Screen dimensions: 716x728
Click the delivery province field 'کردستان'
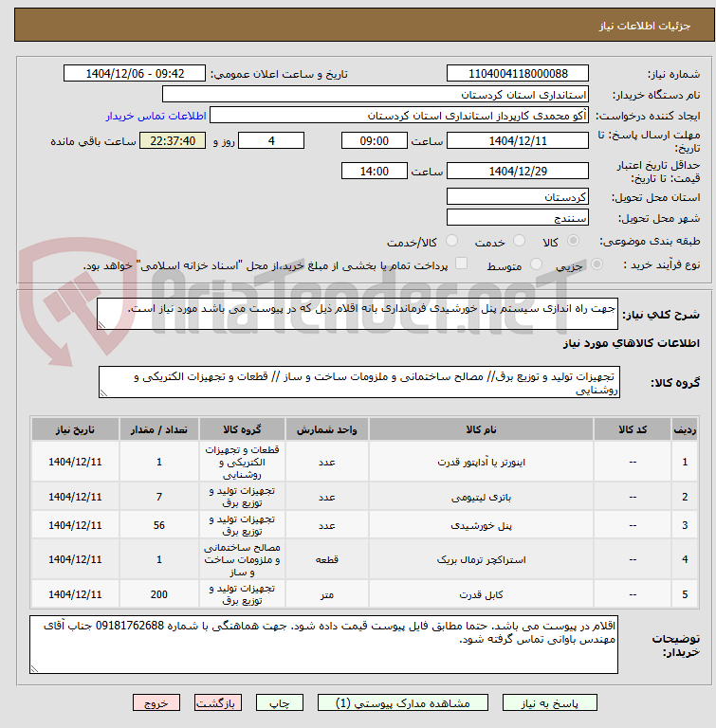point(518,196)
